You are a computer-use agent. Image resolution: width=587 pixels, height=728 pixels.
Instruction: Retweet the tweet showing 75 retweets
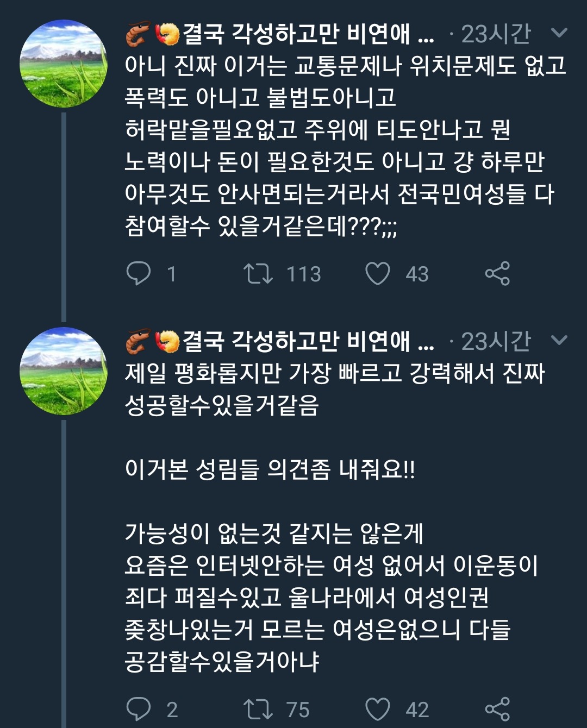click(258, 709)
